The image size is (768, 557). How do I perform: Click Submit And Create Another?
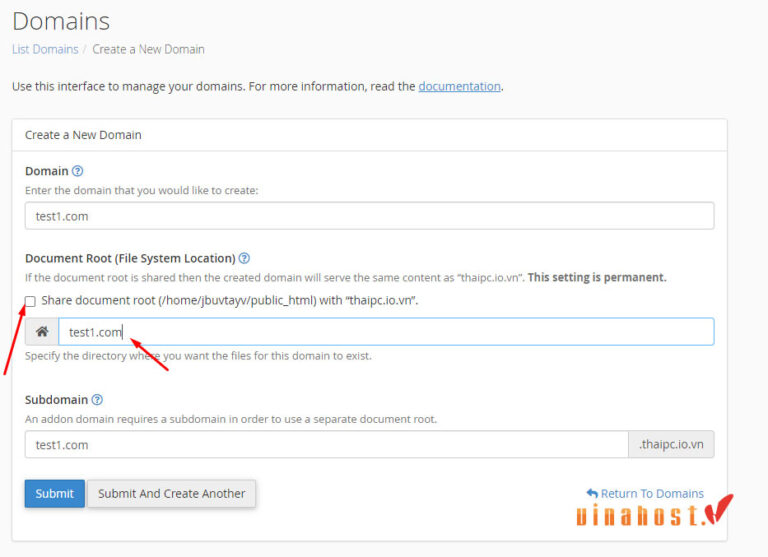point(171,494)
